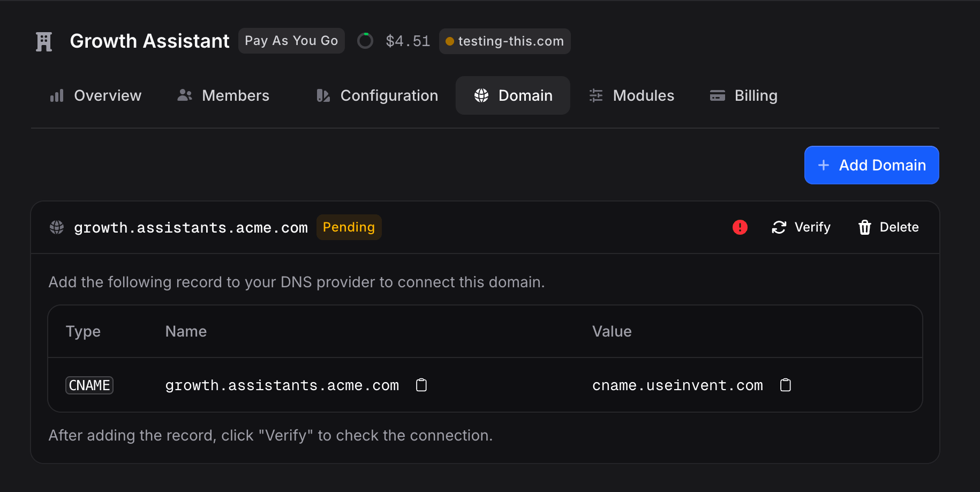Open the Members tab
Screen dimensions: 980x492
[223, 95]
